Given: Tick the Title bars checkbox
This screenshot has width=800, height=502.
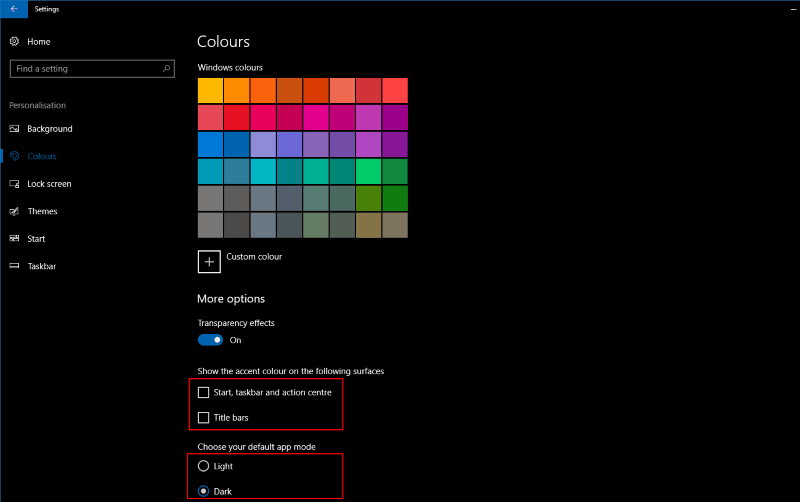Looking at the screenshot, I should [204, 418].
